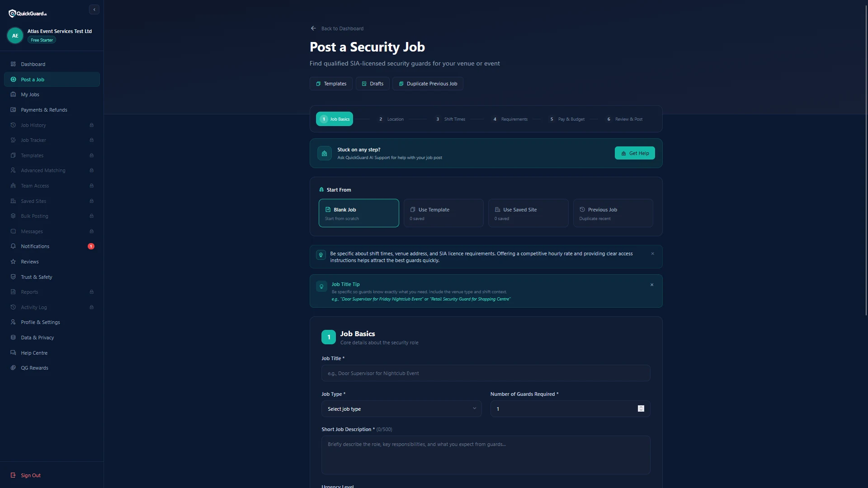
Task: Dismiss the shift times advice banner
Action: pyautogui.click(x=652, y=253)
